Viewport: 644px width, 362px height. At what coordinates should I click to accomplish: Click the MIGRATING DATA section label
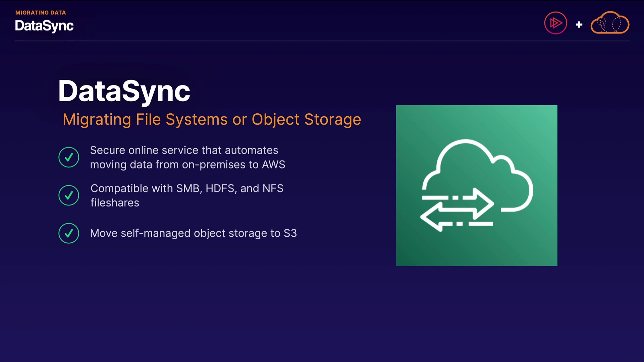pos(41,13)
